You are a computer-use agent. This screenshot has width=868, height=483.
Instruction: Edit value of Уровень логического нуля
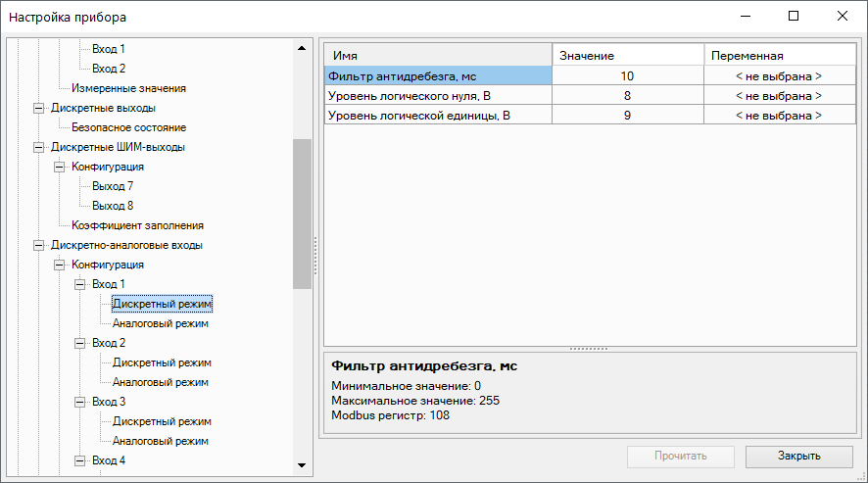627,95
